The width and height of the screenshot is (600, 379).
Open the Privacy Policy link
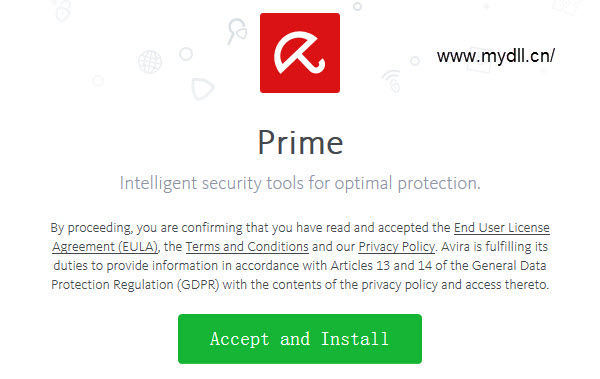coord(397,247)
